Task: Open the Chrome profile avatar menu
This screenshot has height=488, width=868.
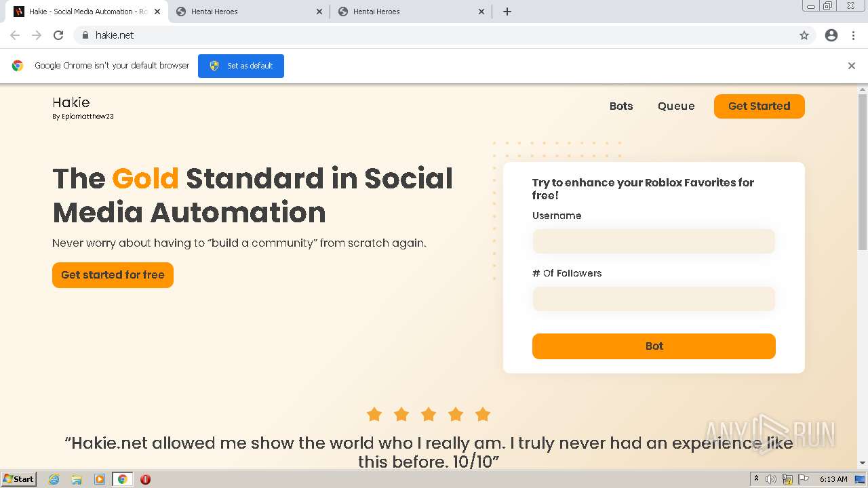Action: point(831,35)
